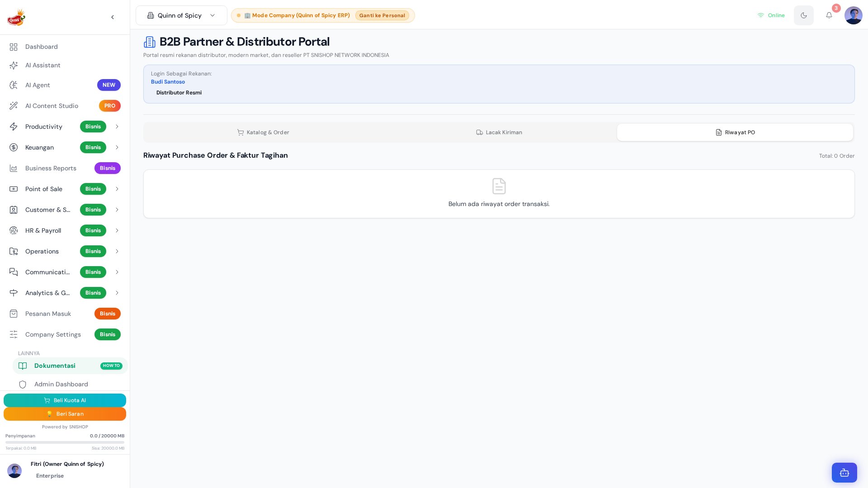Expand the Analytics menu chevron
Screen dimensions: 868x488
[x=117, y=293]
